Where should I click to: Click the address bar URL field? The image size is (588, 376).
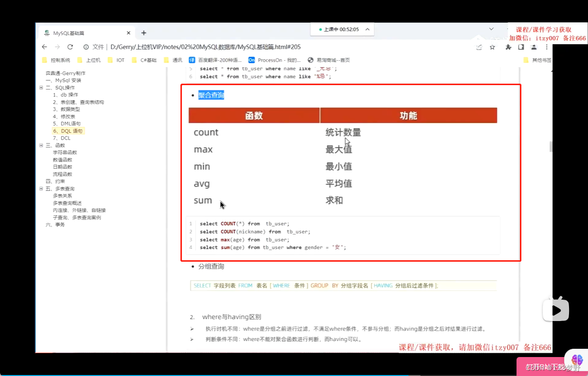195,47
